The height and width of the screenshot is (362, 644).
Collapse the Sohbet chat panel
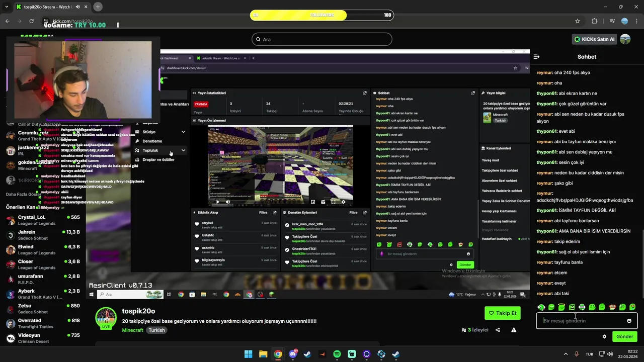[x=536, y=57]
